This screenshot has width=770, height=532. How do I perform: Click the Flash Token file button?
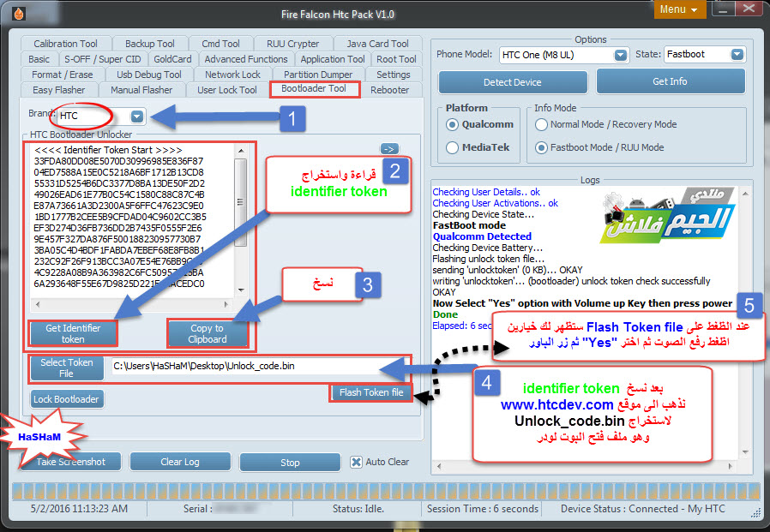tap(371, 392)
